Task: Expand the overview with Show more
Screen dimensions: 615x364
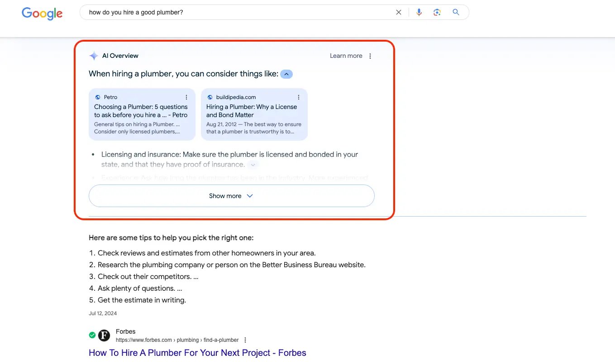Action: coord(232,196)
